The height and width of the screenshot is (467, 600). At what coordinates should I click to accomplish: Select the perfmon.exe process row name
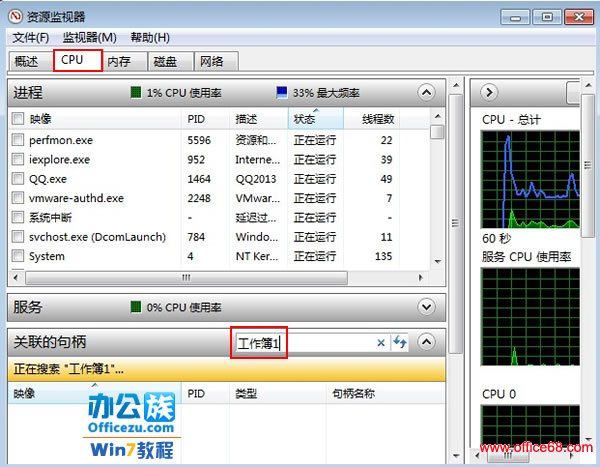61,140
